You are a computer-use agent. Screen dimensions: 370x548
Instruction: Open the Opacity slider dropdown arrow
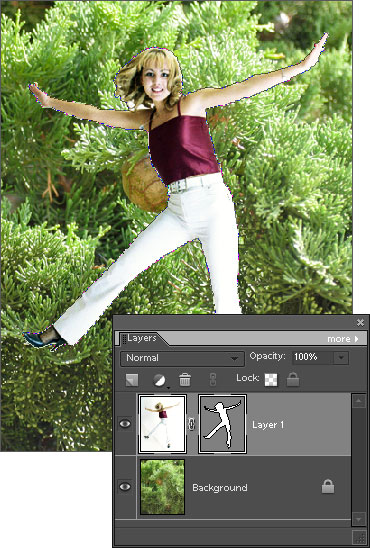341,358
